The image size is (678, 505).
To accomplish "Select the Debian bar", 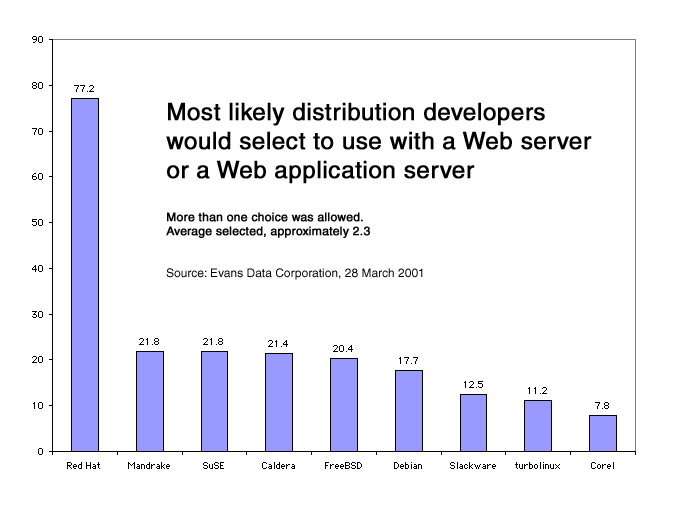I will pos(408,410).
